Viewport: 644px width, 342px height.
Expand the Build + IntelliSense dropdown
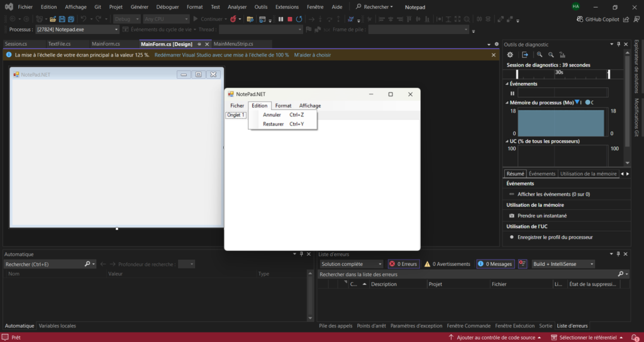click(x=563, y=264)
